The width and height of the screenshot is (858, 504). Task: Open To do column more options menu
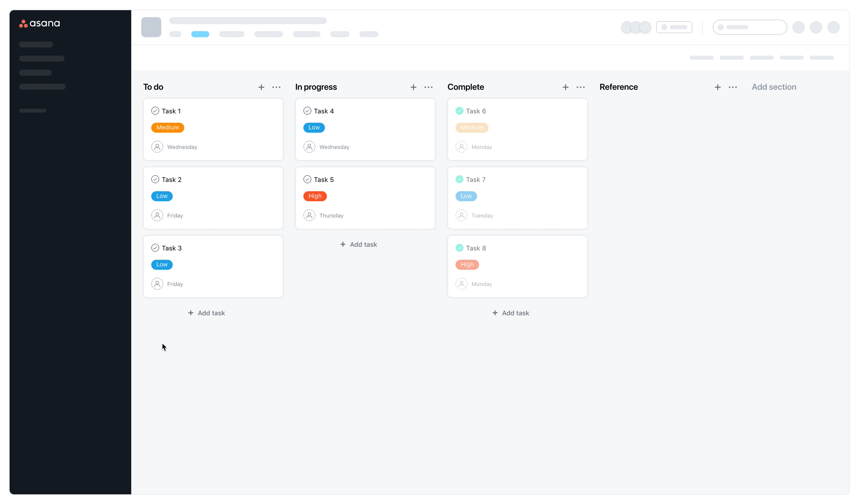tap(277, 87)
